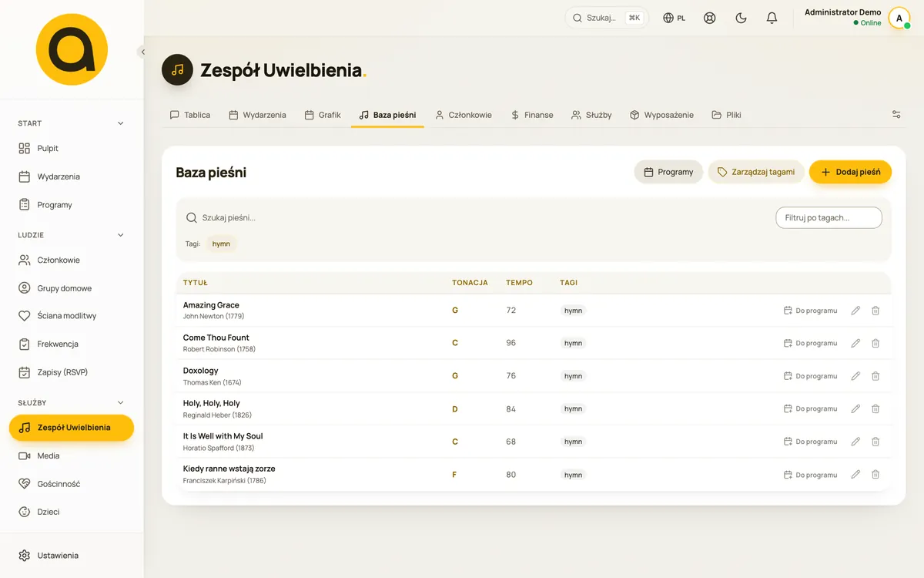
Task: Delete the Amazing Grace song
Action: (875, 311)
